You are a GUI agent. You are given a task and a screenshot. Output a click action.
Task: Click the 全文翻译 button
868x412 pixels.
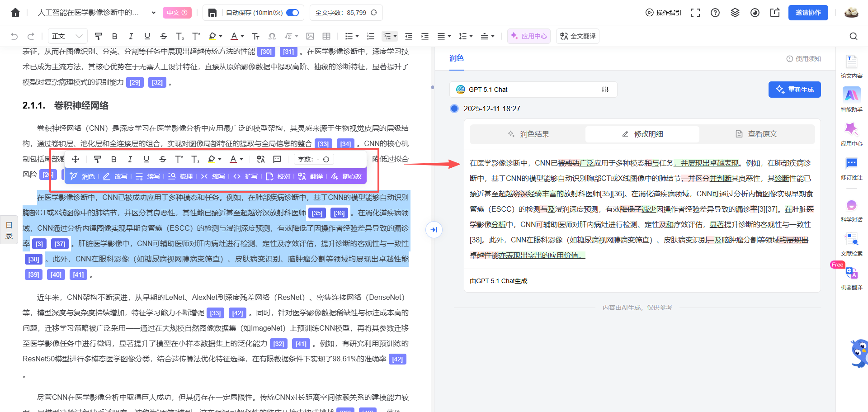[x=578, y=36]
